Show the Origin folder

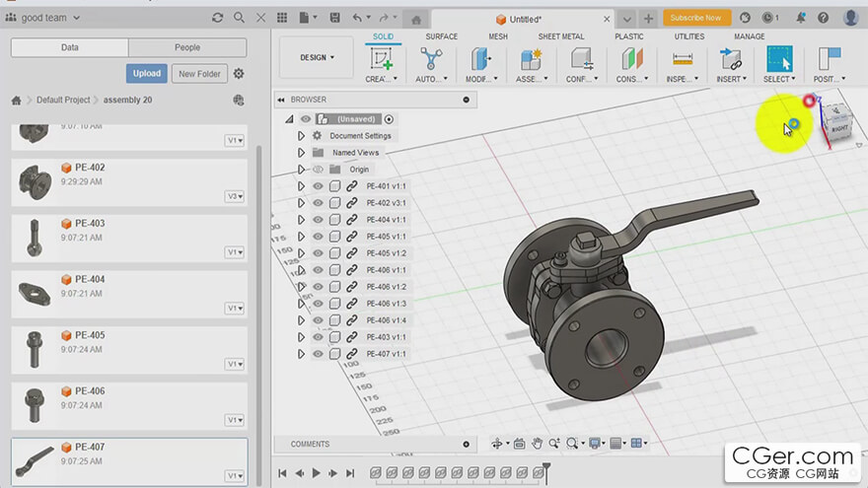[x=318, y=170]
